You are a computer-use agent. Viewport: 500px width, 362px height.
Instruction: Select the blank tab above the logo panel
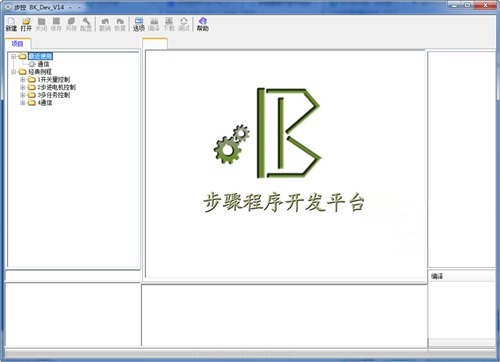coord(155,44)
